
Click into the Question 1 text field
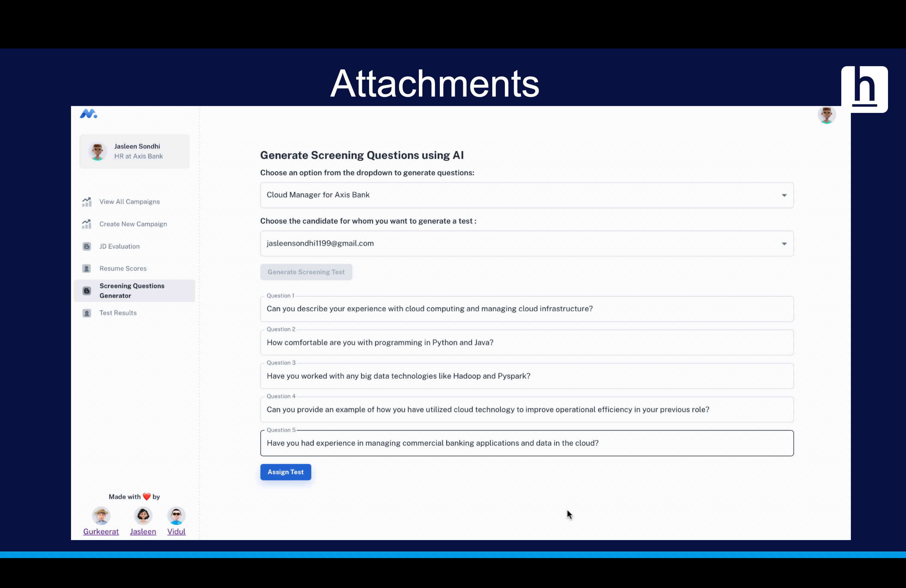527,309
